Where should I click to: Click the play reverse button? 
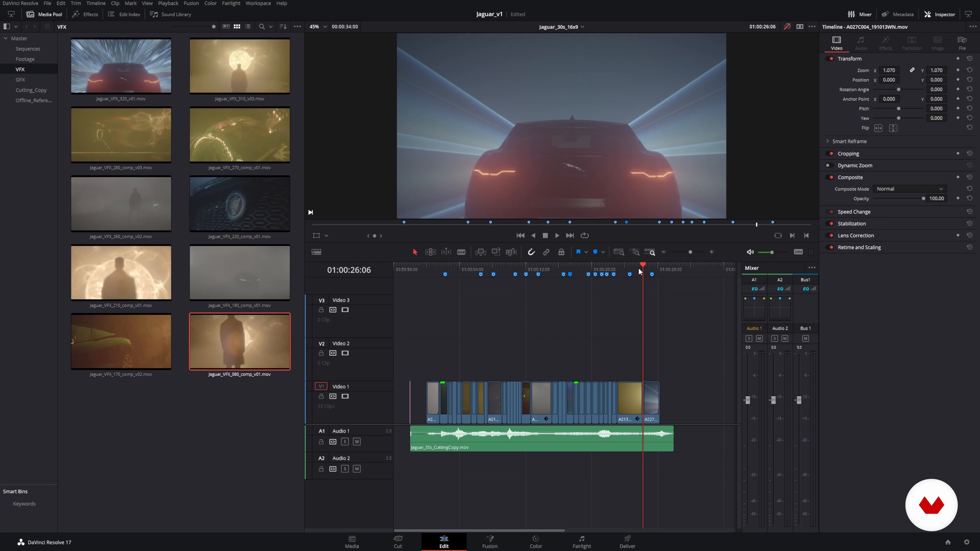click(x=533, y=236)
